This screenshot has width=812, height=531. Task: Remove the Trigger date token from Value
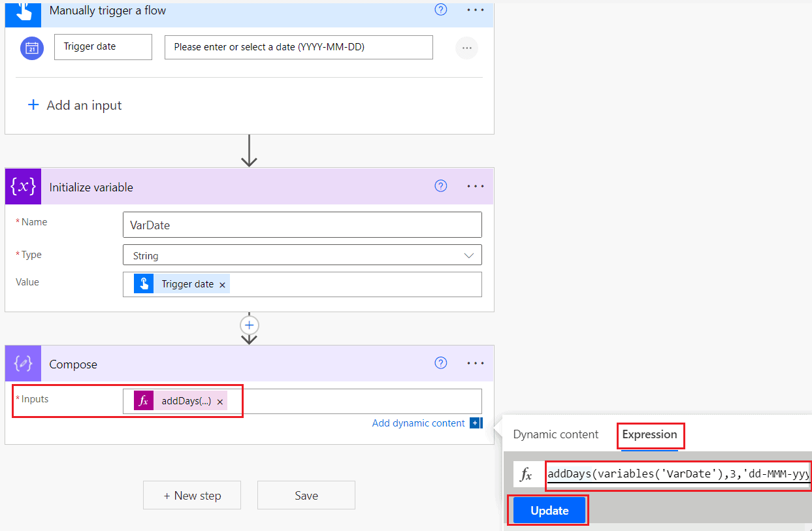click(222, 283)
